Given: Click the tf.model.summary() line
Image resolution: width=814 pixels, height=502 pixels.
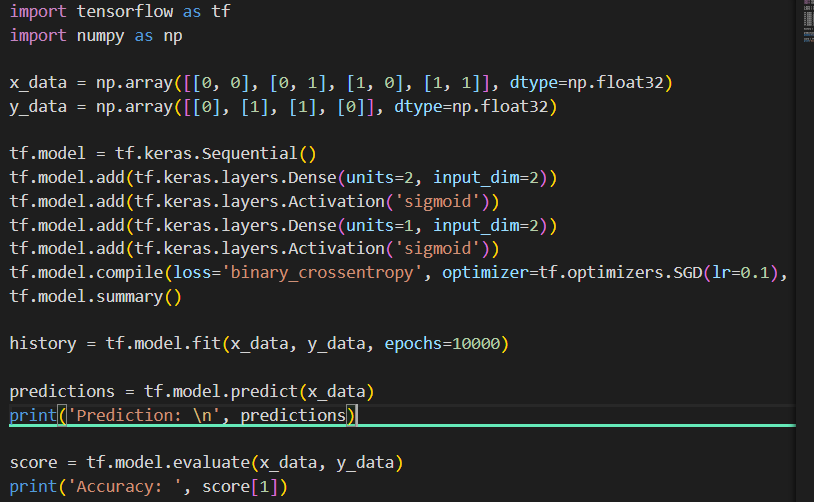Looking at the screenshot, I should click(x=96, y=296).
